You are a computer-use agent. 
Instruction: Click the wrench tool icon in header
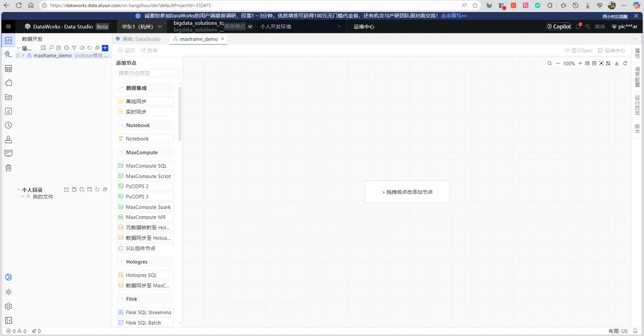click(588, 27)
